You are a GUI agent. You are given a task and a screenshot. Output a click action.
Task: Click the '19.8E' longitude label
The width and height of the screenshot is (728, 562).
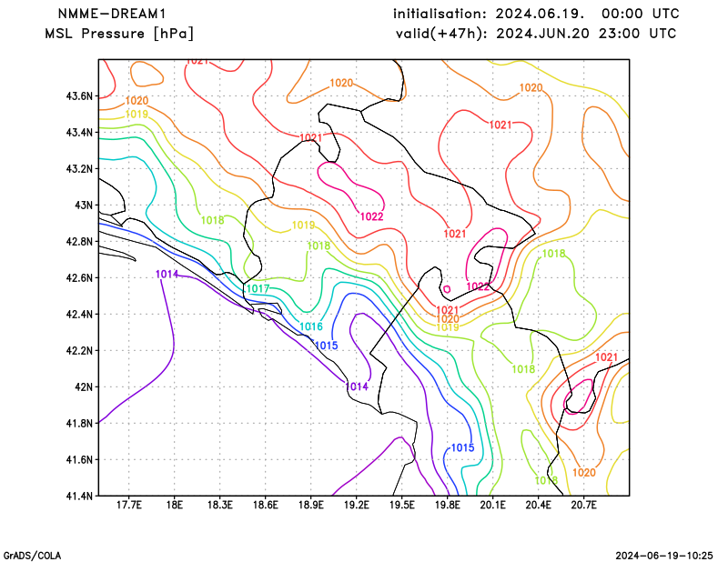click(447, 505)
